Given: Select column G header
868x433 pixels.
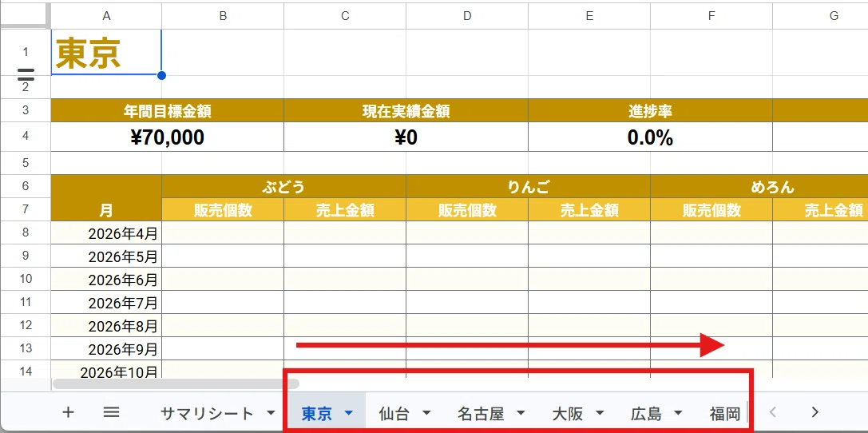Looking at the screenshot, I should click(x=820, y=16).
